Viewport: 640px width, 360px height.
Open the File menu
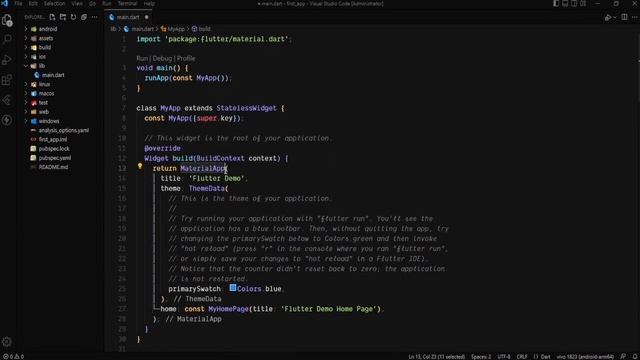[18, 3]
